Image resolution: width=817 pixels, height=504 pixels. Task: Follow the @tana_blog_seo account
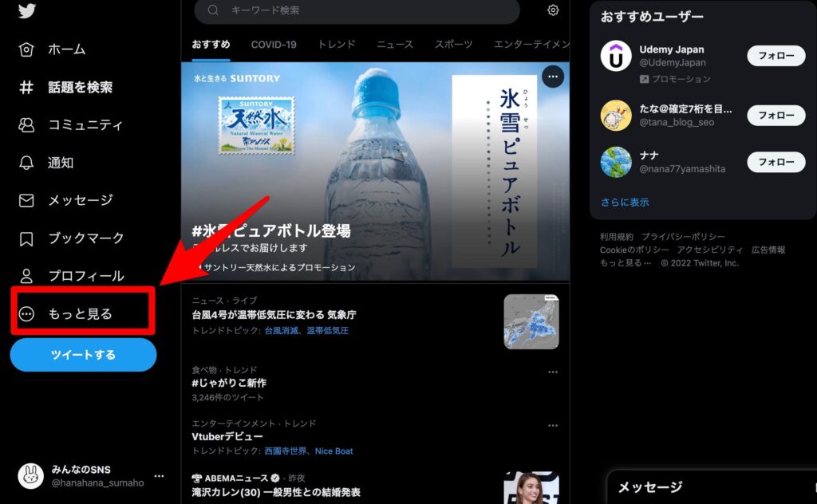click(x=776, y=115)
